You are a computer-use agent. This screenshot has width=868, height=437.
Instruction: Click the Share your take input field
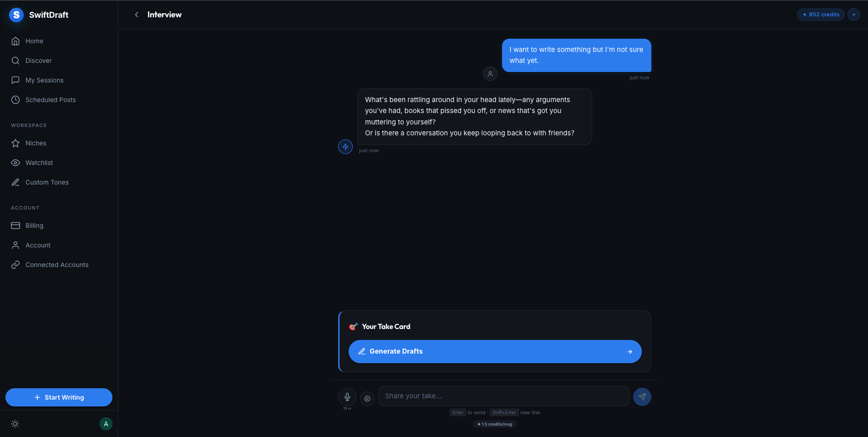pos(503,396)
